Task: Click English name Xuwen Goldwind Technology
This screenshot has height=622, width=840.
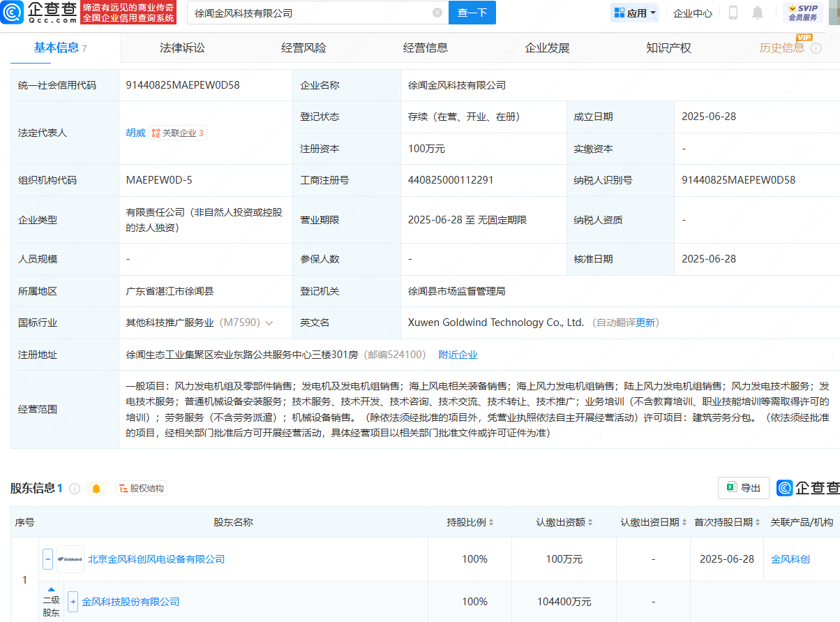Action: [496, 323]
